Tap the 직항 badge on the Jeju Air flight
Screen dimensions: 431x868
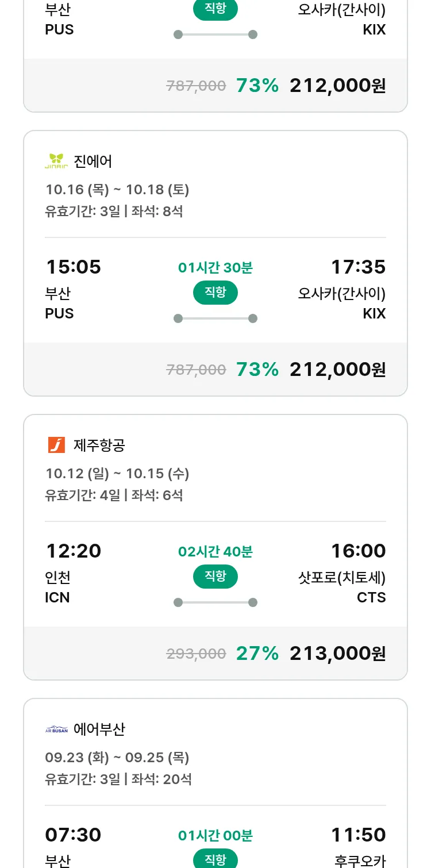click(215, 577)
